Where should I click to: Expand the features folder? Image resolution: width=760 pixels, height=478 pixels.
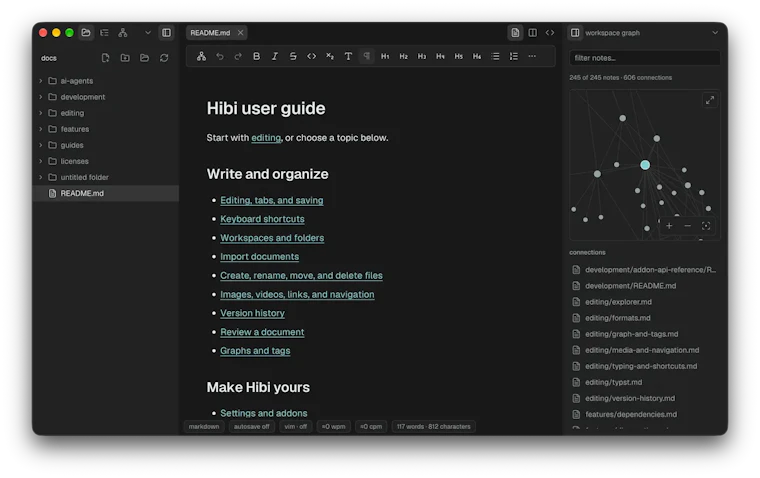41,129
